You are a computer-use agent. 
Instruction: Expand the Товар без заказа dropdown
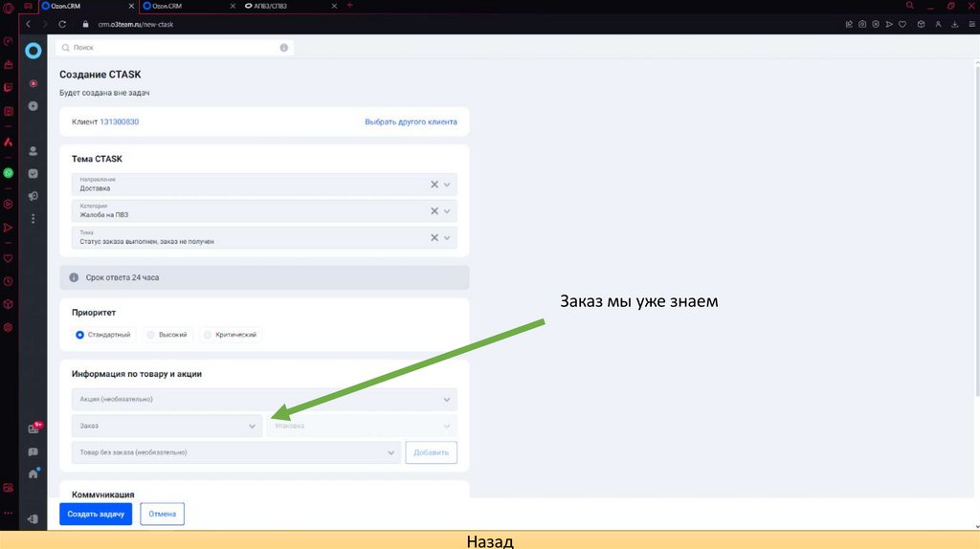(235, 452)
